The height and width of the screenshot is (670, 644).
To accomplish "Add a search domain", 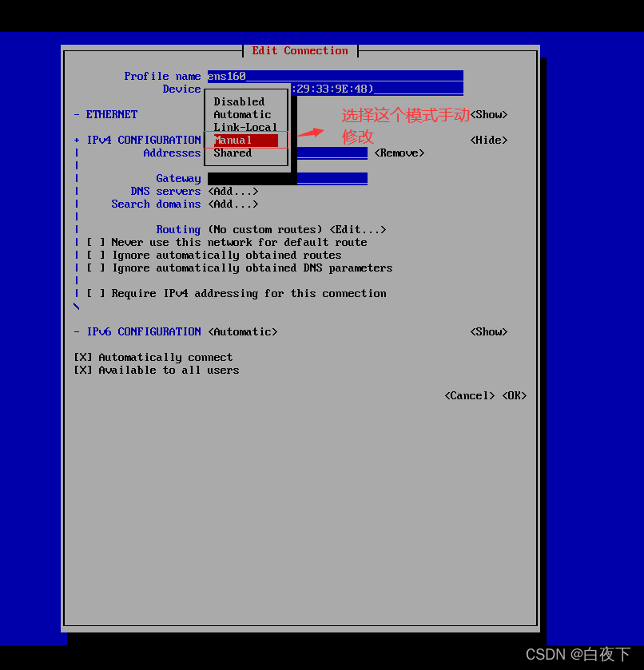I will (x=233, y=204).
